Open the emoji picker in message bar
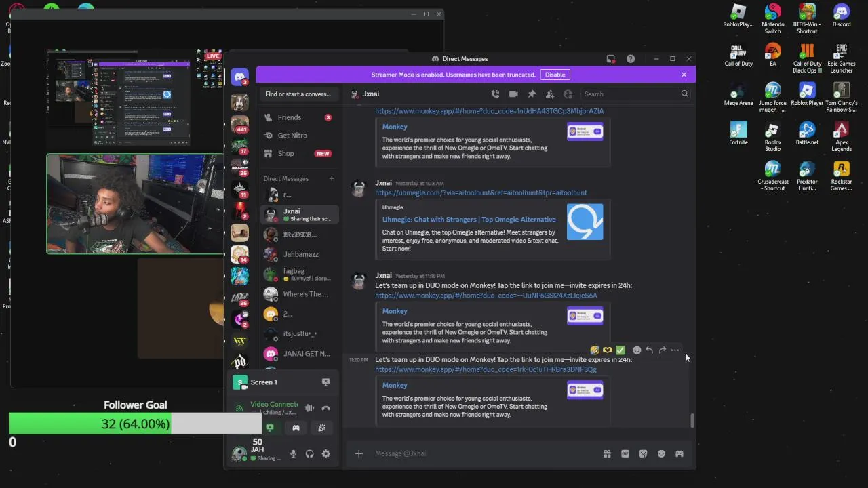The height and width of the screenshot is (488, 868). (661, 453)
